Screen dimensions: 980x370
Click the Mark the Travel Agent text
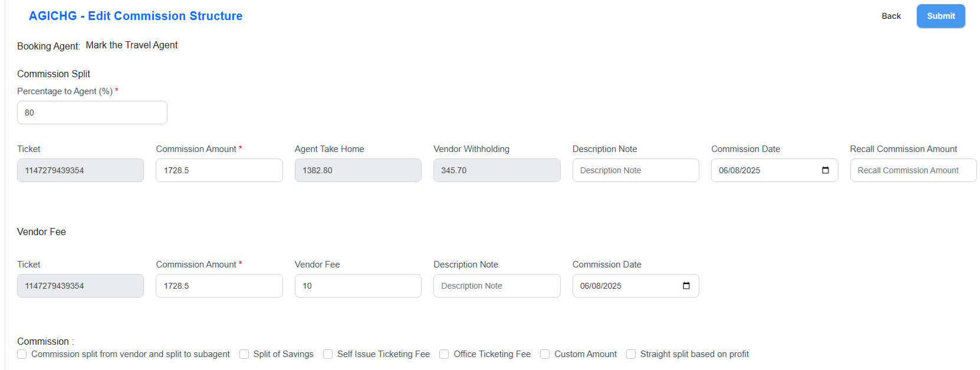tap(131, 45)
